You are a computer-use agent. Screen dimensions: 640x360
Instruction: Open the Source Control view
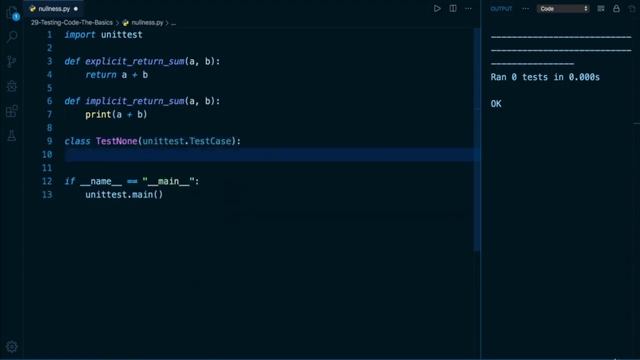pyautogui.click(x=12, y=61)
